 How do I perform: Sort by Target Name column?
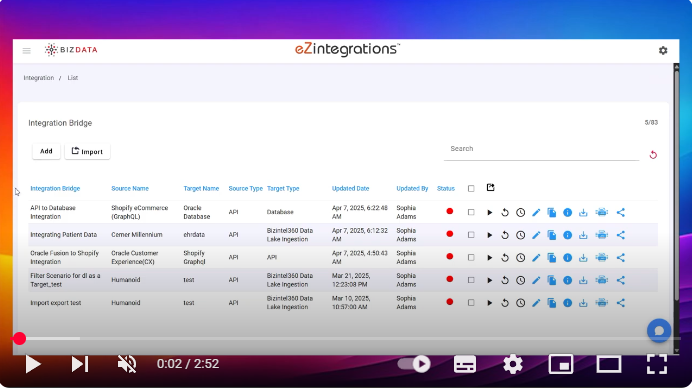201,188
